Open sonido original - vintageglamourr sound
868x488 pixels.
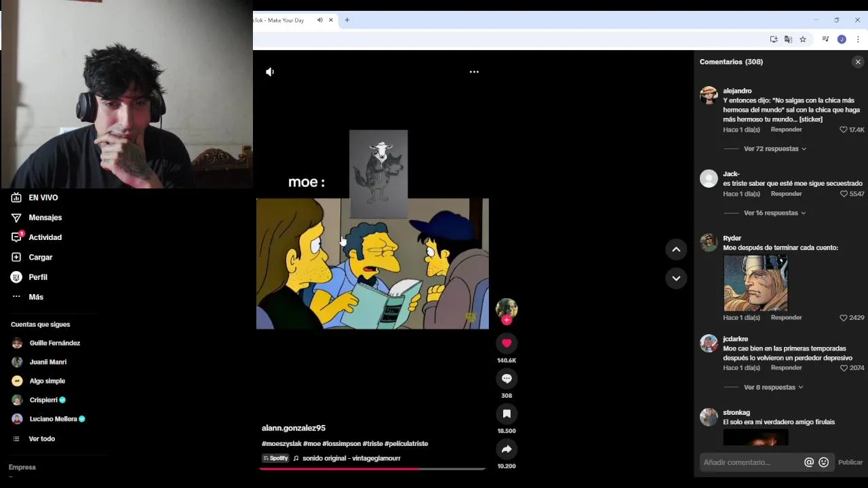[351, 458]
